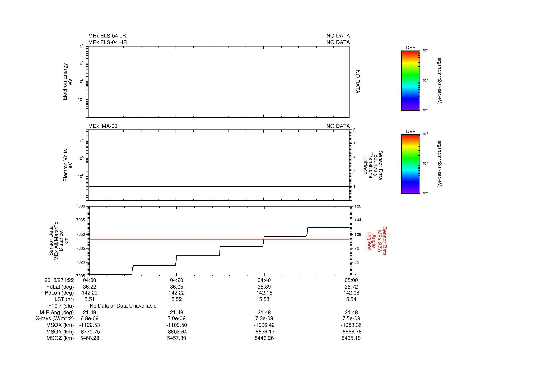Image resolution: width=555 pixels, height=392 pixels.
Task: Click the MSOX value '-1109.50'
Action: click(x=177, y=325)
